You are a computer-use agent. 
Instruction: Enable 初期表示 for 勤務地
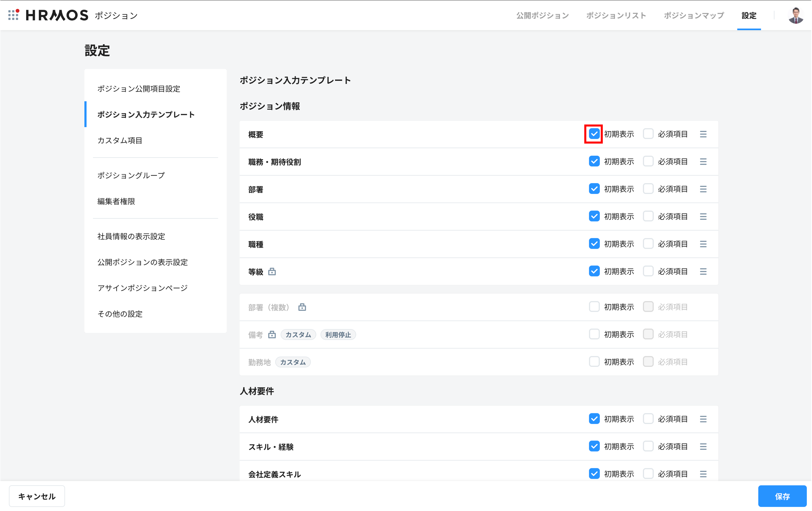594,362
